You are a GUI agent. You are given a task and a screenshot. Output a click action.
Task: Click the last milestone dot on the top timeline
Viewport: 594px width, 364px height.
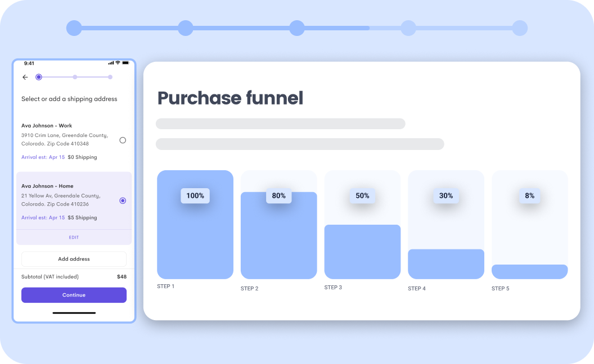[x=519, y=27]
